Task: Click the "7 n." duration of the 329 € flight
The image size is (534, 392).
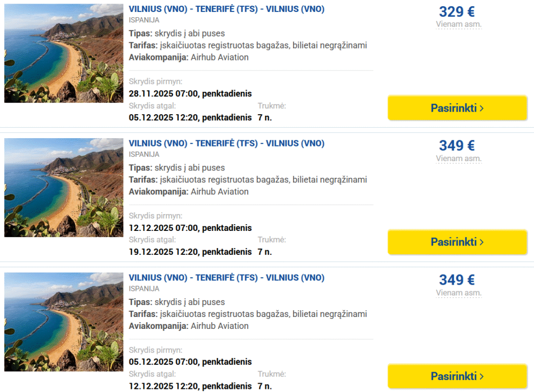Action: point(265,117)
